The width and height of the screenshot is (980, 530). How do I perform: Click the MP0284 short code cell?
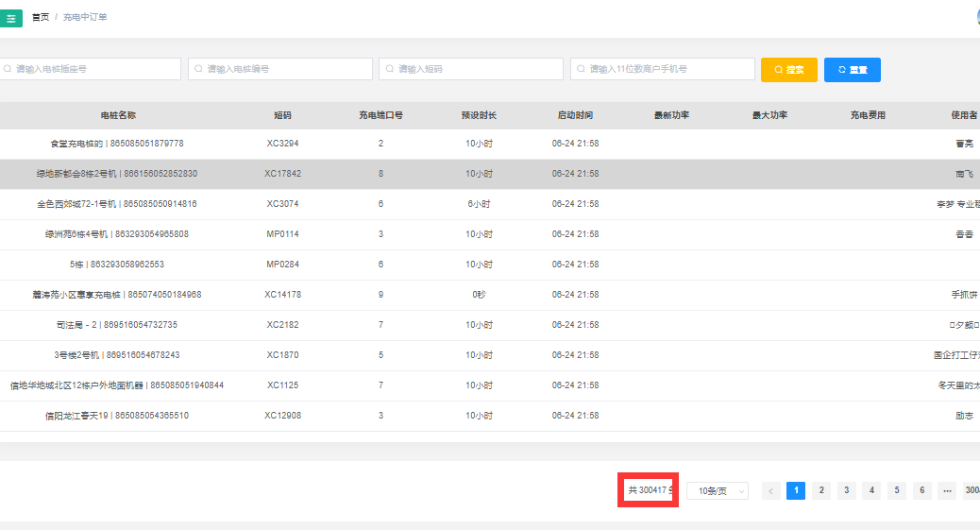pyautogui.click(x=282, y=265)
